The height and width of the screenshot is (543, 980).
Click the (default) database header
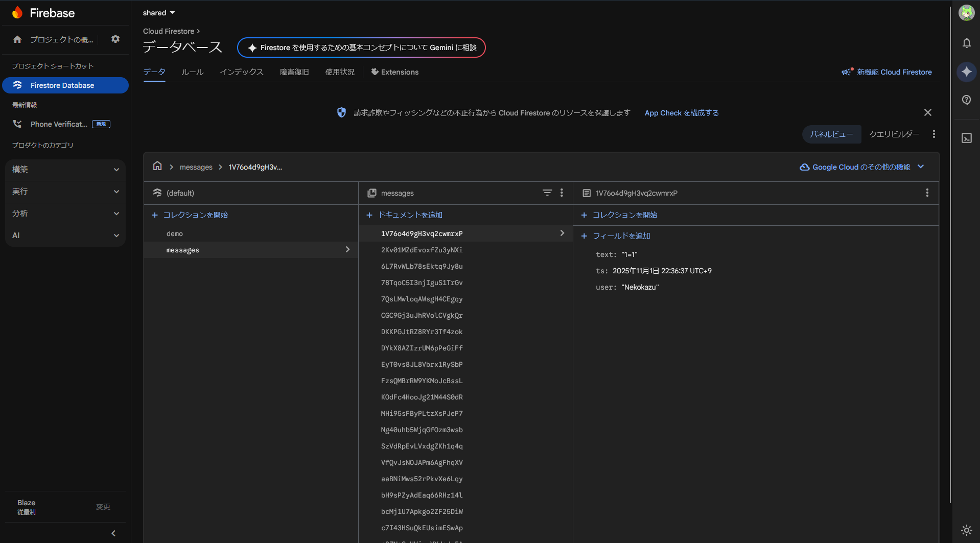180,193
